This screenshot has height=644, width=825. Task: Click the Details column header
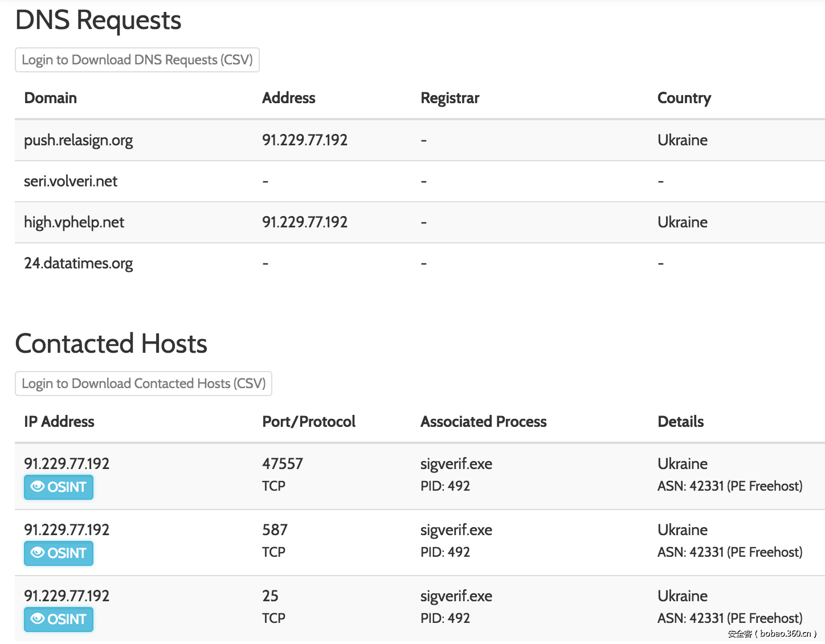[680, 422]
